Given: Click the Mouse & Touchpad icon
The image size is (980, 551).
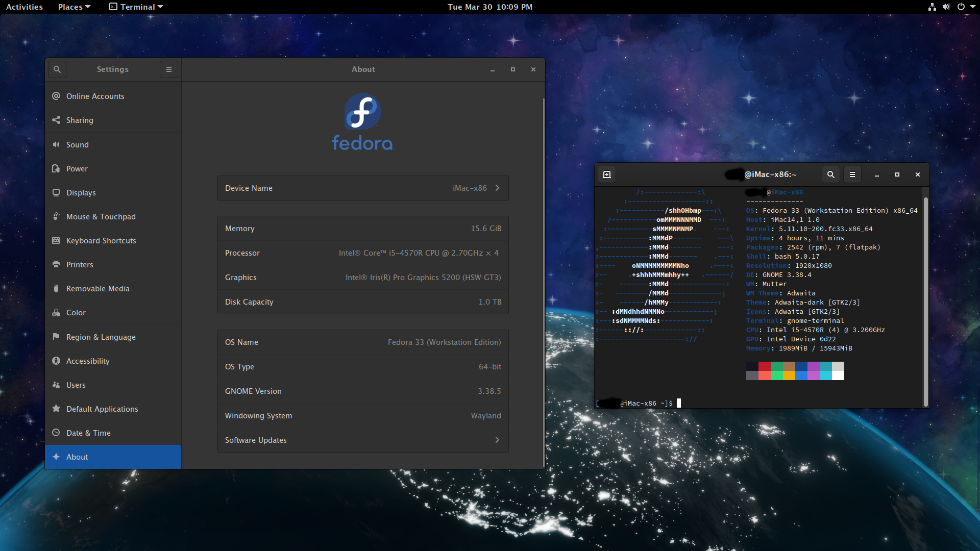Looking at the screenshot, I should (56, 216).
